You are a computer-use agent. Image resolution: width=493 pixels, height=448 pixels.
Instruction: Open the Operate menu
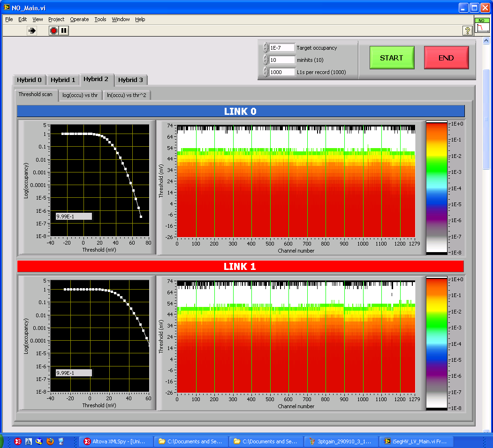click(79, 19)
